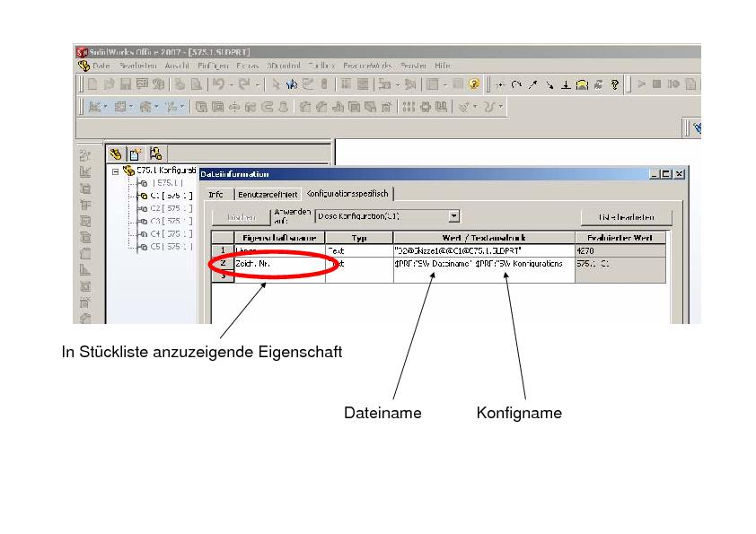Click the evaluated value '575.1 C1' cell
Viewport: 756px width, 534px height.
click(x=620, y=264)
